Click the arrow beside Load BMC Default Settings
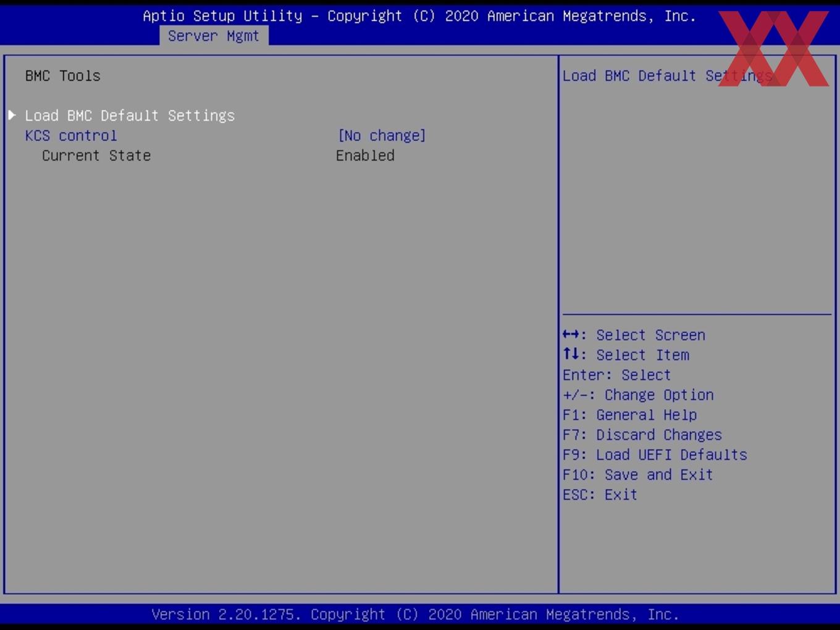The image size is (840, 630). (12, 115)
